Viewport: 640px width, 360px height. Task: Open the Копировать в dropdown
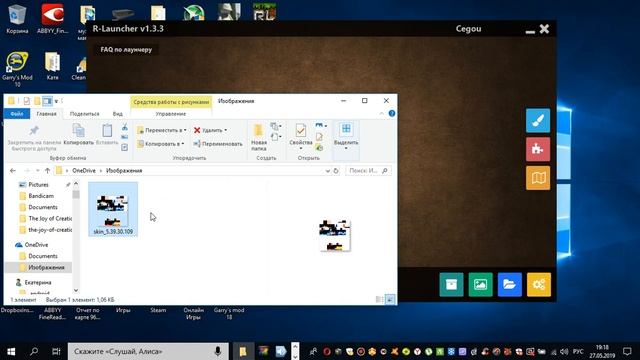point(161,144)
